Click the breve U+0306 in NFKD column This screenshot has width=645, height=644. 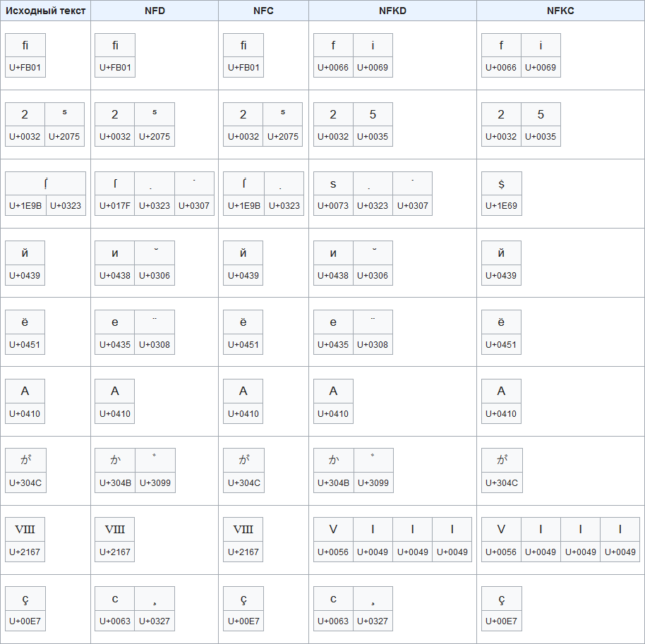373,262
